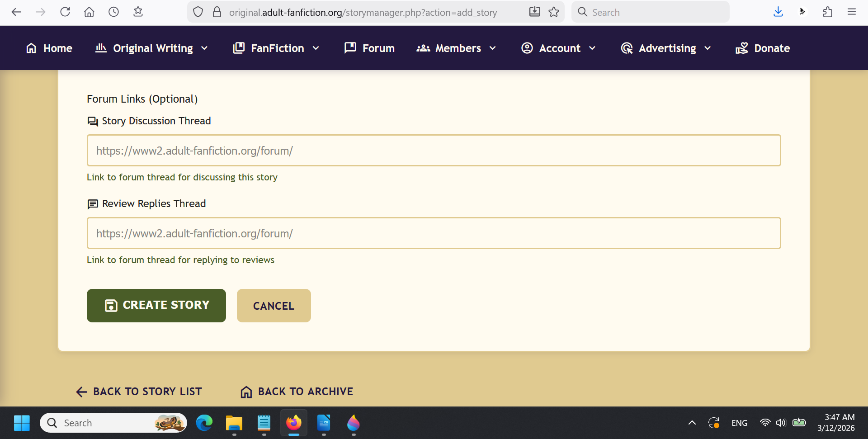Click the Cancel button
868x439 pixels.
tap(274, 306)
